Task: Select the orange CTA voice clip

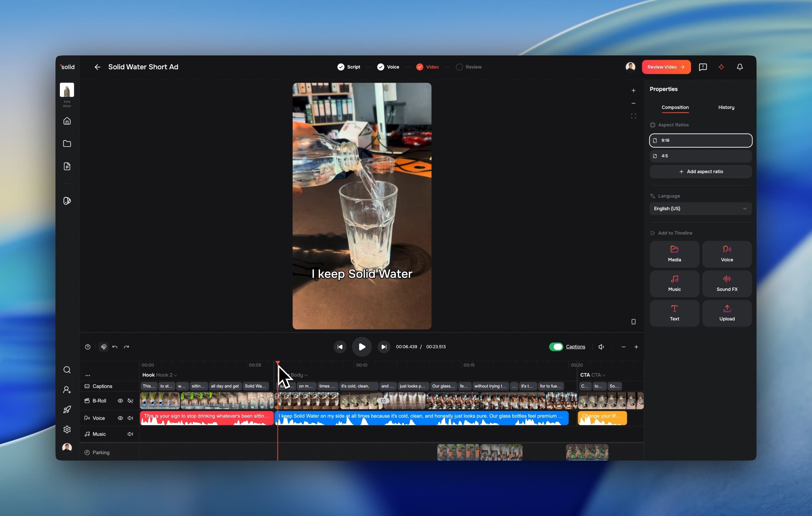Action: 602,418
